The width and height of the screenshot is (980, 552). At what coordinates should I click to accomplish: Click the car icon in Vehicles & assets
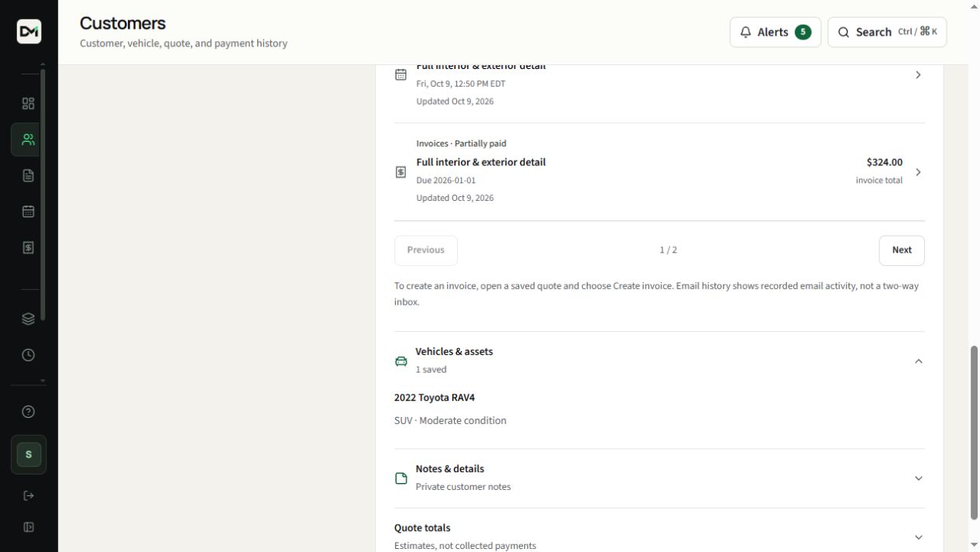click(401, 361)
